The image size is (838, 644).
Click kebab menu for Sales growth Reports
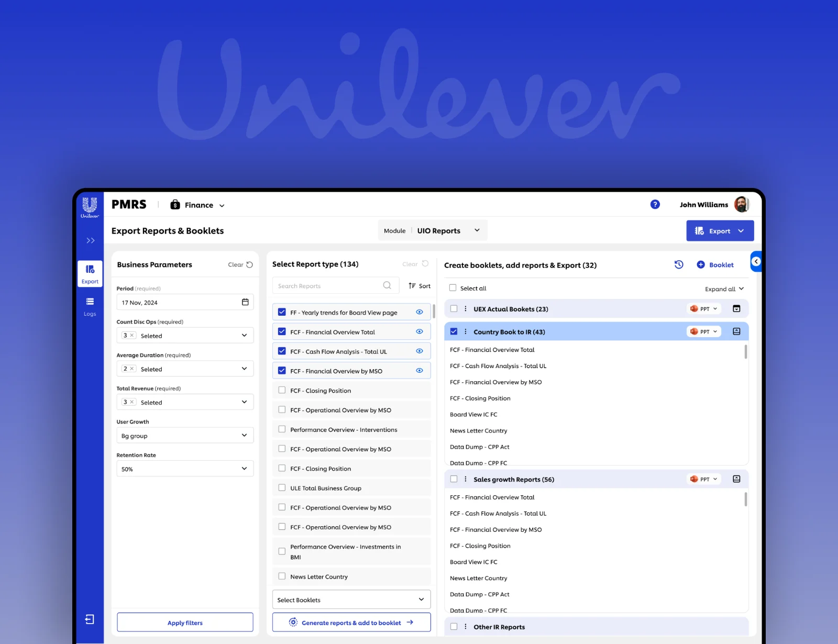point(465,479)
